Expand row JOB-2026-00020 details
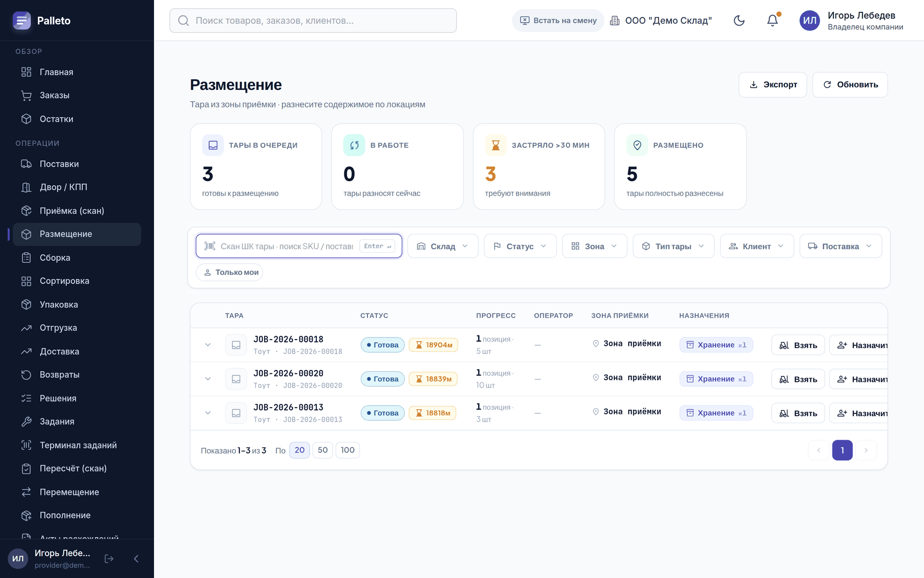 [x=208, y=379]
